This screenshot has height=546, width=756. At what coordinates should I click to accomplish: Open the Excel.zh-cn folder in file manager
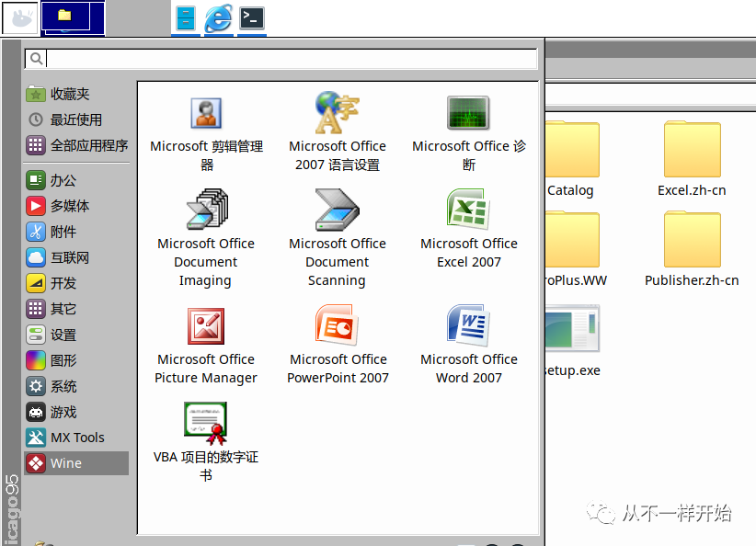(692, 159)
